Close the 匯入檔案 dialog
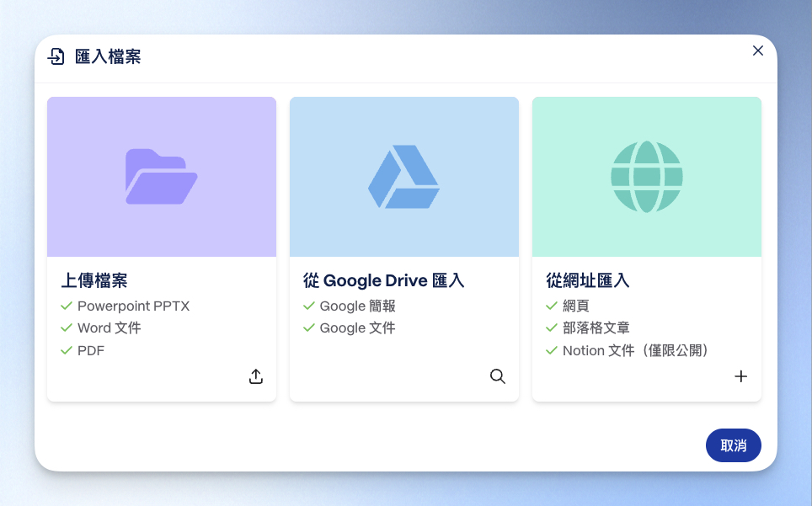 757,50
